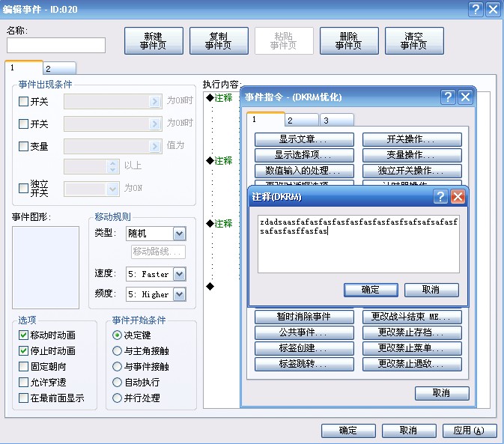Viewport: 504px width, 444px height.
Task: Switch to command tab 2 in 事件指令
Action: (x=302, y=121)
